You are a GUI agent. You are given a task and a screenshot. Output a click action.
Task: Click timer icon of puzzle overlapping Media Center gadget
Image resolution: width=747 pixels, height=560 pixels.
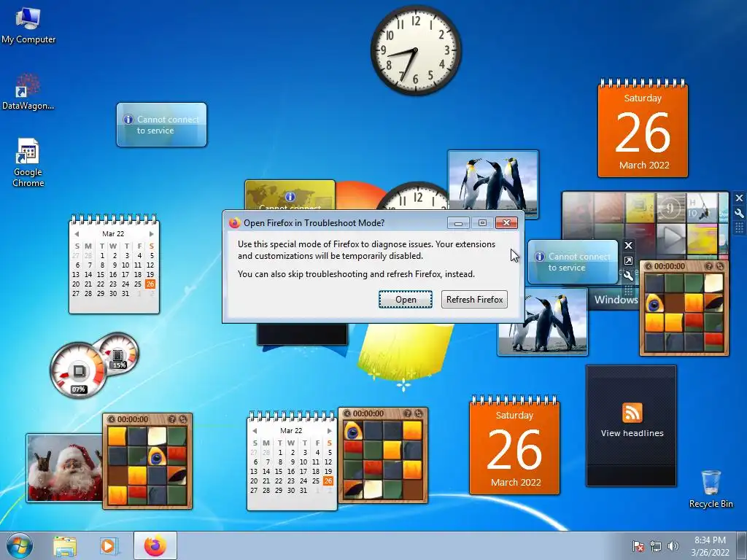pos(648,266)
